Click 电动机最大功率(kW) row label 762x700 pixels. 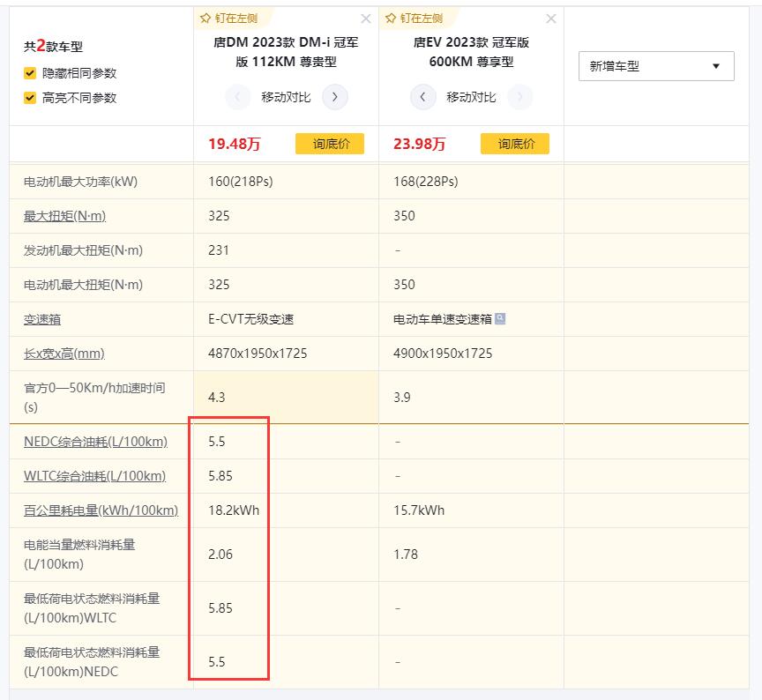80,182
